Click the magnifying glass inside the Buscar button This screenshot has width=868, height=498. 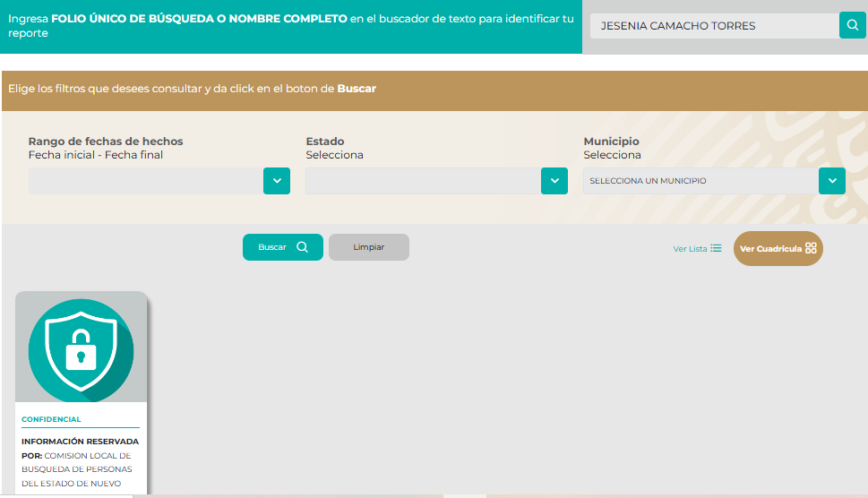pos(302,247)
